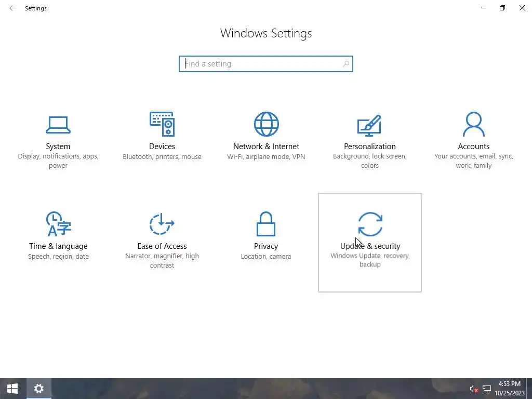The image size is (532, 399).
Task: Open Time & language clock icon
Action: [x=58, y=224]
